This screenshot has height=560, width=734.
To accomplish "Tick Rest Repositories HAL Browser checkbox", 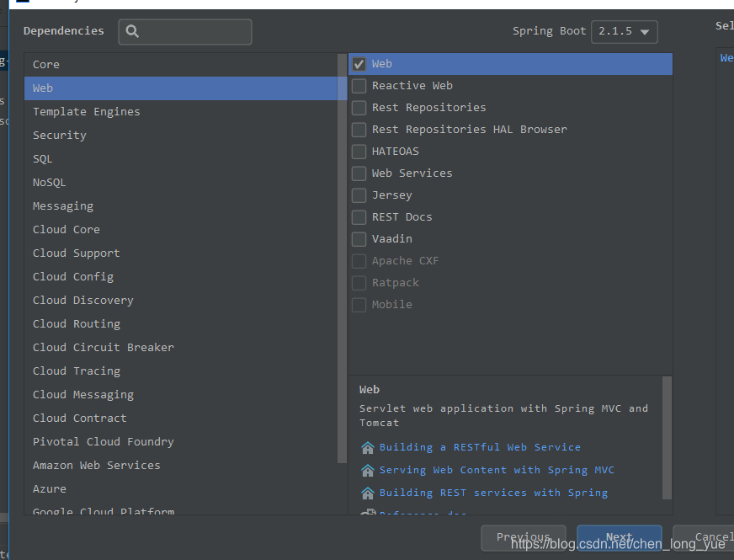I will pos(359,130).
